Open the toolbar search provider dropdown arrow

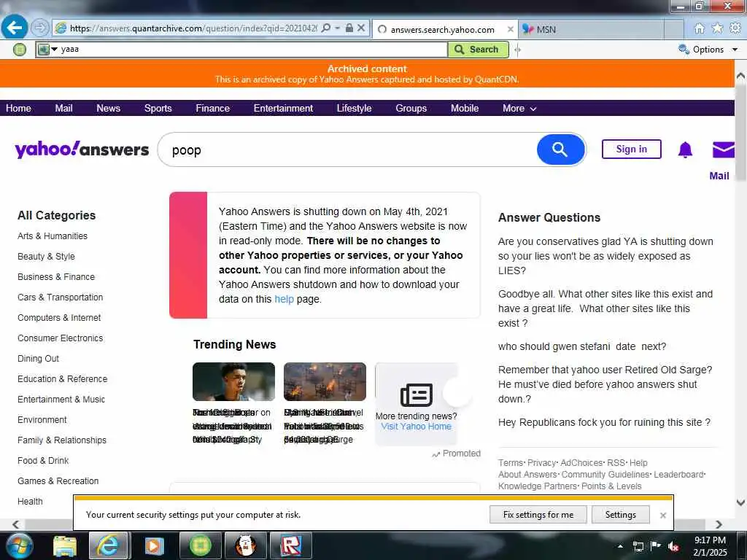(54, 49)
